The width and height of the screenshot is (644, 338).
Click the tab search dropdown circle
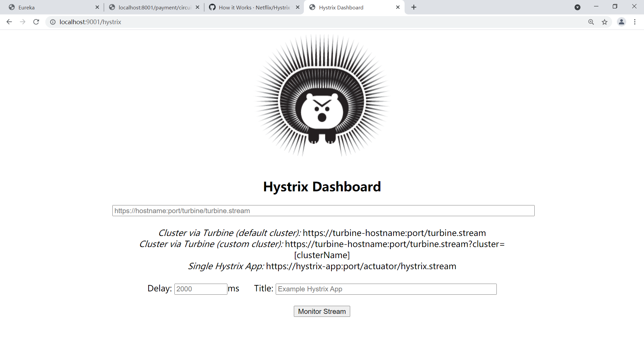[577, 7]
